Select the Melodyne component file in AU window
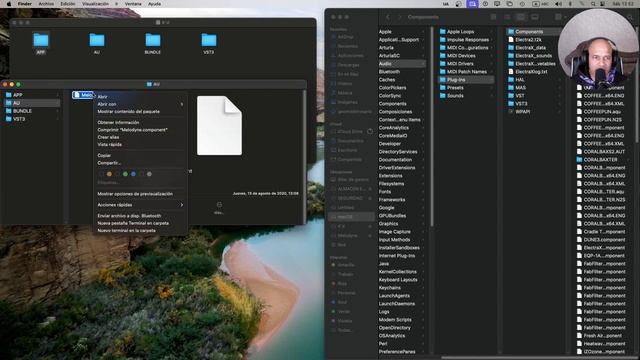Viewport: 640px width, 360px height. [83, 95]
